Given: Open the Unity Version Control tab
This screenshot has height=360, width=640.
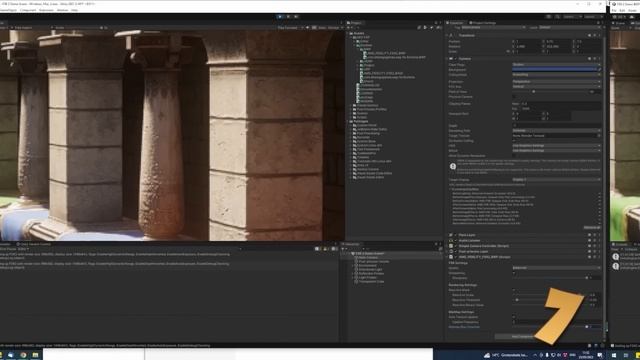Looking at the screenshot, I should (33, 244).
